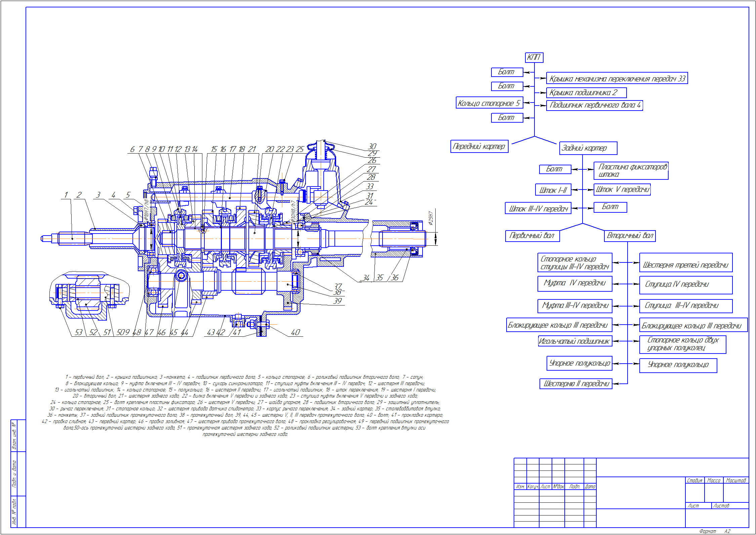Select the Передний картер box
756x535 pixels.
coord(479,147)
